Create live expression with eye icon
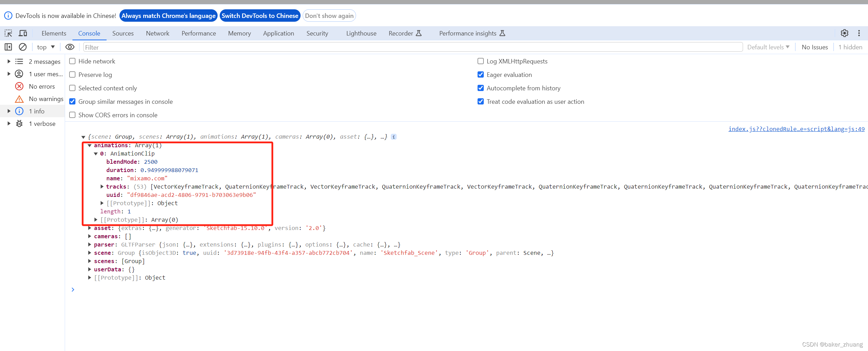The image size is (868, 351). (70, 47)
